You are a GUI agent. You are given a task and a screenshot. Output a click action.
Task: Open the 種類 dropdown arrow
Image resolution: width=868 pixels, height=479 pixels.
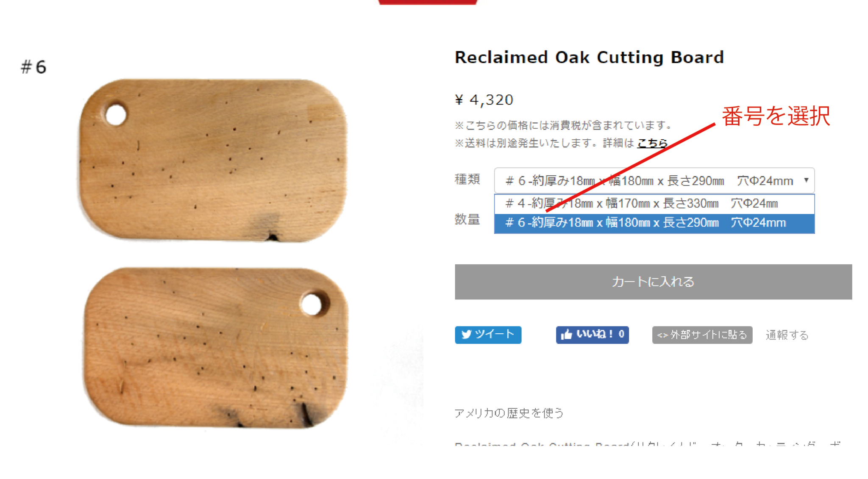tap(806, 180)
